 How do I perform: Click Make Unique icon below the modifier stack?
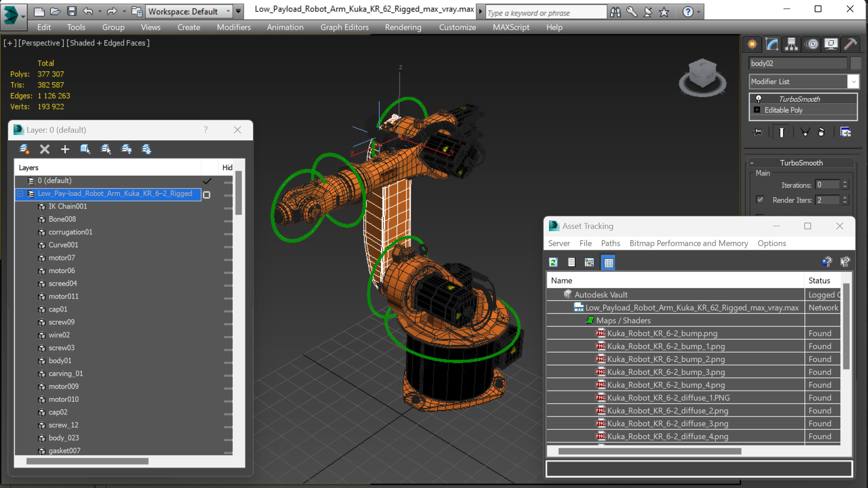pos(805,132)
